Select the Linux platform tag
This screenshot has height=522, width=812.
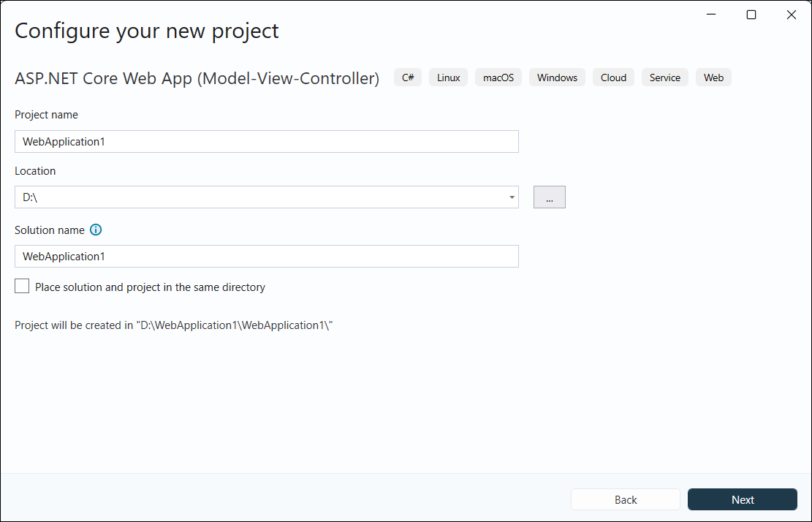pyautogui.click(x=448, y=77)
